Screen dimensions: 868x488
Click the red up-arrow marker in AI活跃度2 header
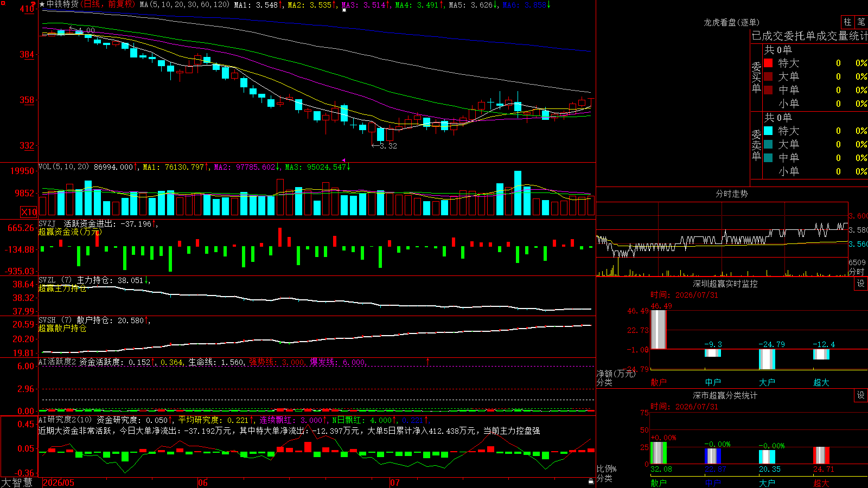pos(427,361)
